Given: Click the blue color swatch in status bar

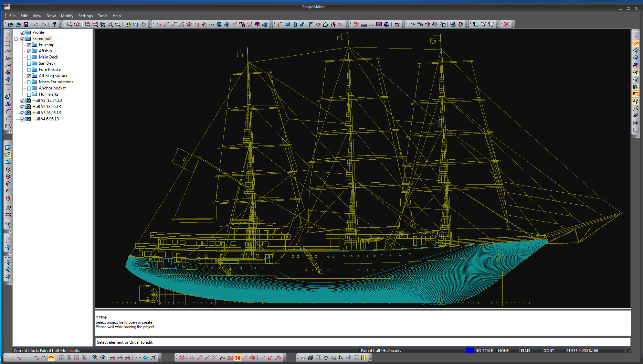Looking at the screenshot, I should coord(469,351).
